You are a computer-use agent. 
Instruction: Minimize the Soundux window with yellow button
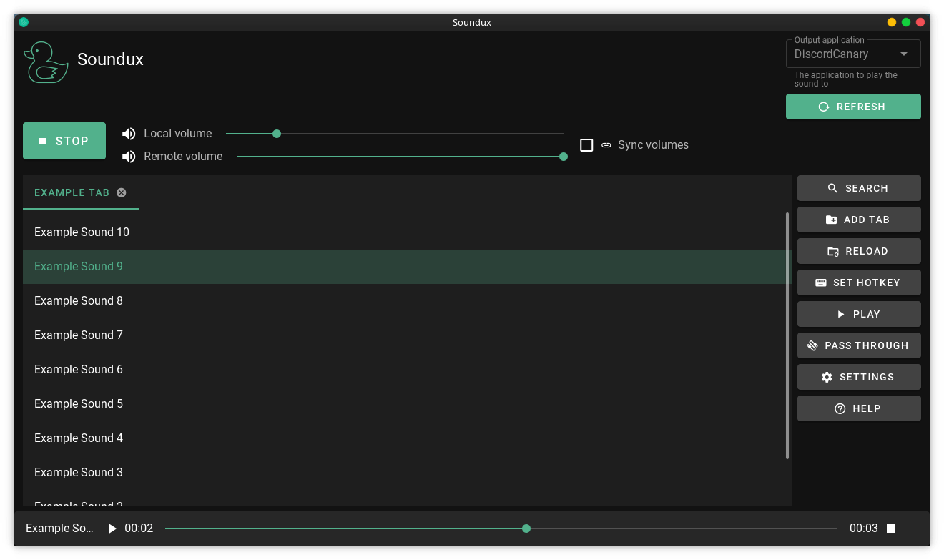(892, 22)
